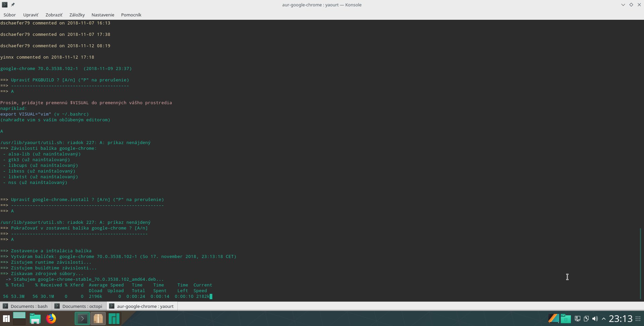Click the 'Upraviť PKGBUILD ?' prompt line
Viewport: 644px width, 326px height.
point(65,80)
